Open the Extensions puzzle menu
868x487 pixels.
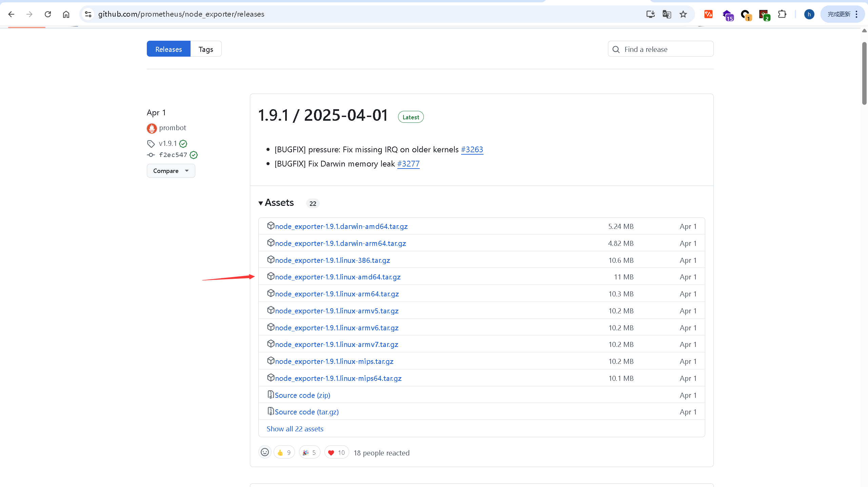(x=782, y=14)
